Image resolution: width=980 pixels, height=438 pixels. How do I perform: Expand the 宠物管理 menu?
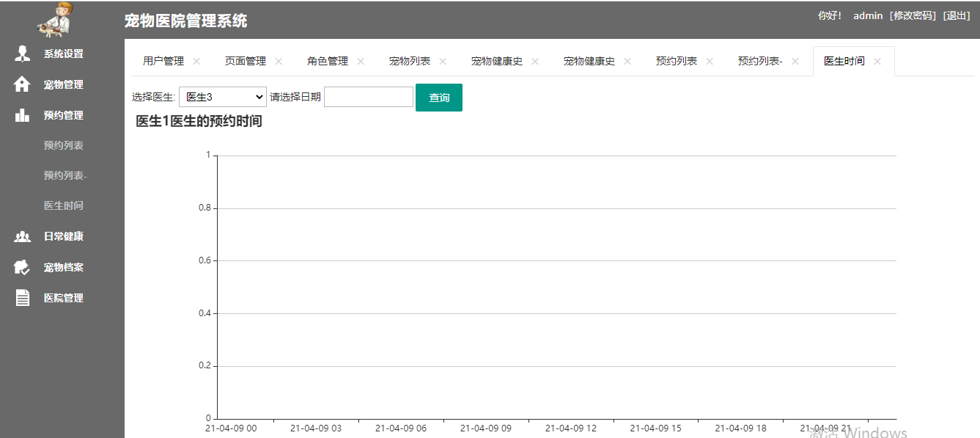(62, 84)
